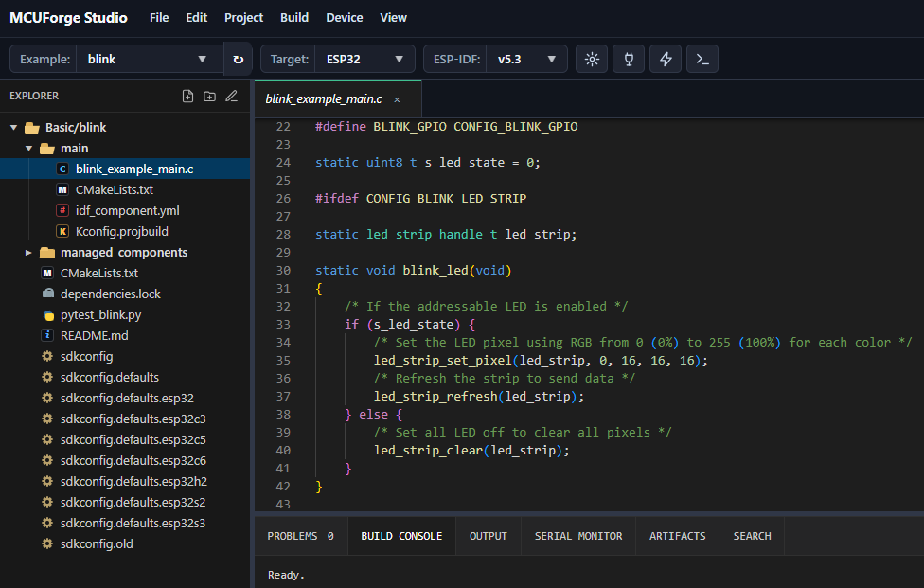The height and width of the screenshot is (588, 924).
Task: Open sdkconfig.defaults.esp32s3 file
Action: [125, 524]
